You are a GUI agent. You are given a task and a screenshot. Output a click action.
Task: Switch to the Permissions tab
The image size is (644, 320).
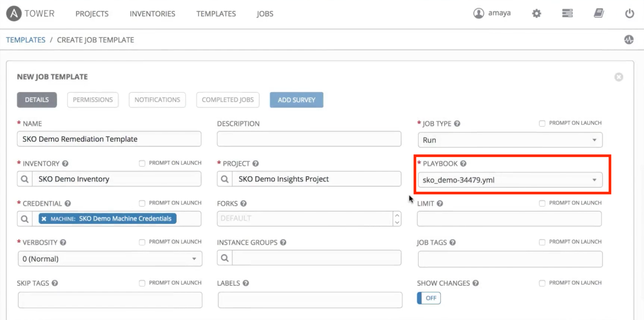pos(93,100)
